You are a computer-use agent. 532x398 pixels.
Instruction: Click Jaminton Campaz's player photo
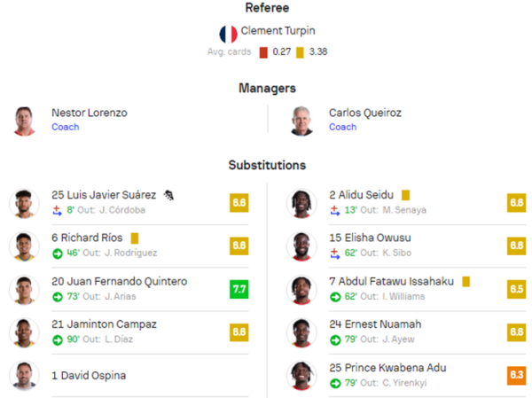coord(24,333)
